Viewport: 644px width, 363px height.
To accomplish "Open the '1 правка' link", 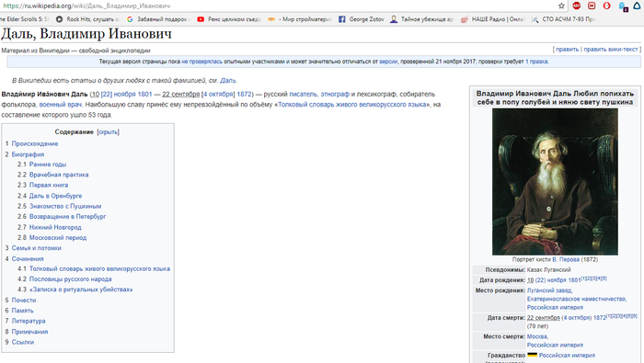I will [536, 62].
